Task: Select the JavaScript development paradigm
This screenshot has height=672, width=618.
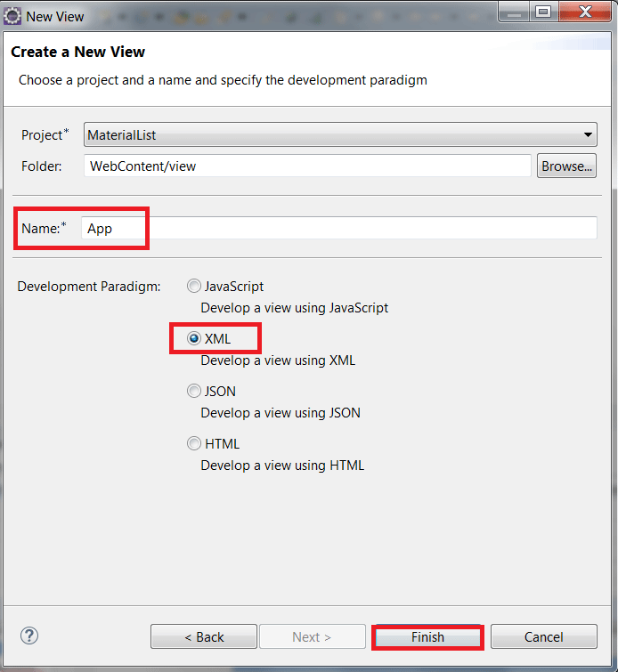Action: 194,286
